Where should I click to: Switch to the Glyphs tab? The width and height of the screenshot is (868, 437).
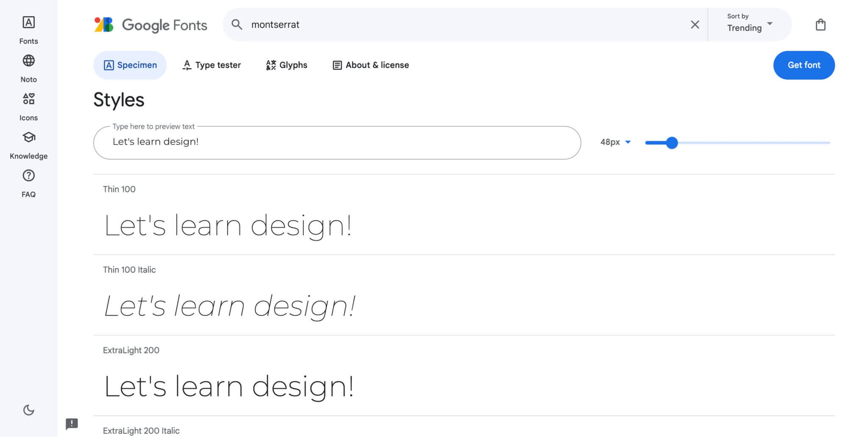[287, 65]
